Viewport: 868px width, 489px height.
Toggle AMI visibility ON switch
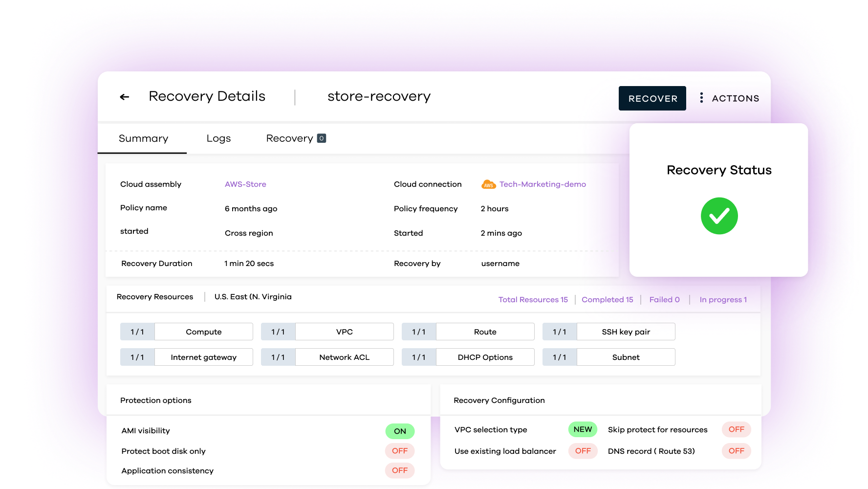pyautogui.click(x=400, y=431)
